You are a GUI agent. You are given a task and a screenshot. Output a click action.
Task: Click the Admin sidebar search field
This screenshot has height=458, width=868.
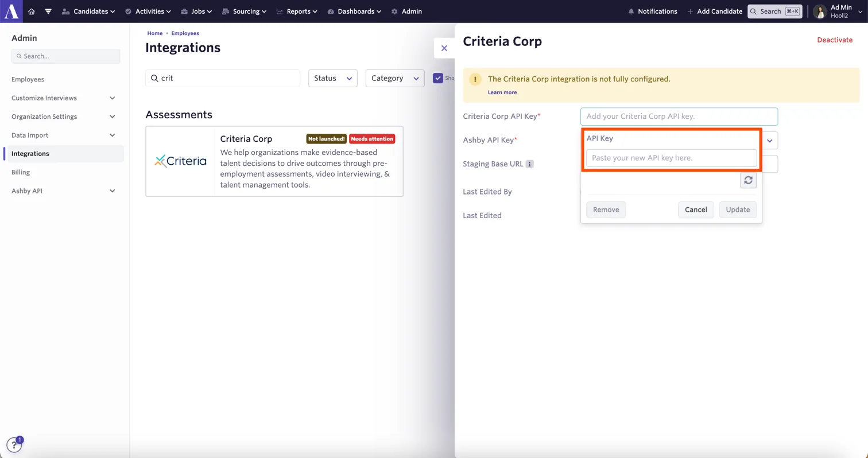pyautogui.click(x=65, y=56)
